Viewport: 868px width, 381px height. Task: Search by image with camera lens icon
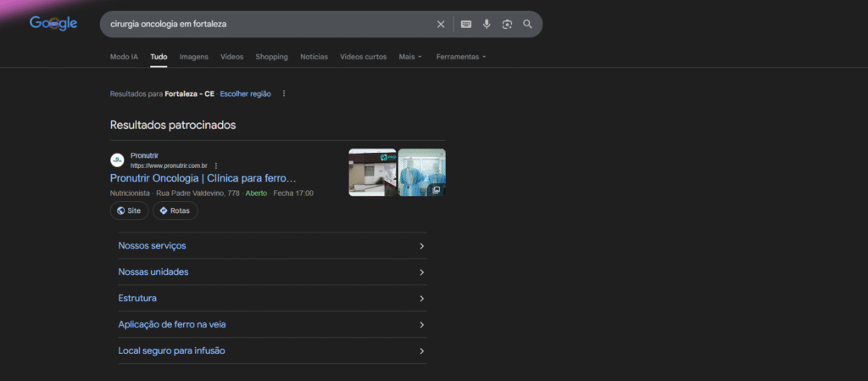(x=507, y=25)
